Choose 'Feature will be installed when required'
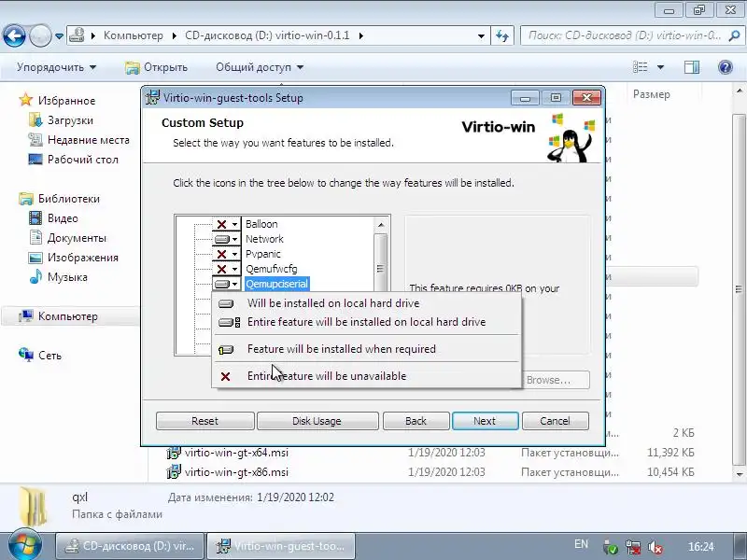The height and width of the screenshot is (560, 747). [x=366, y=349]
